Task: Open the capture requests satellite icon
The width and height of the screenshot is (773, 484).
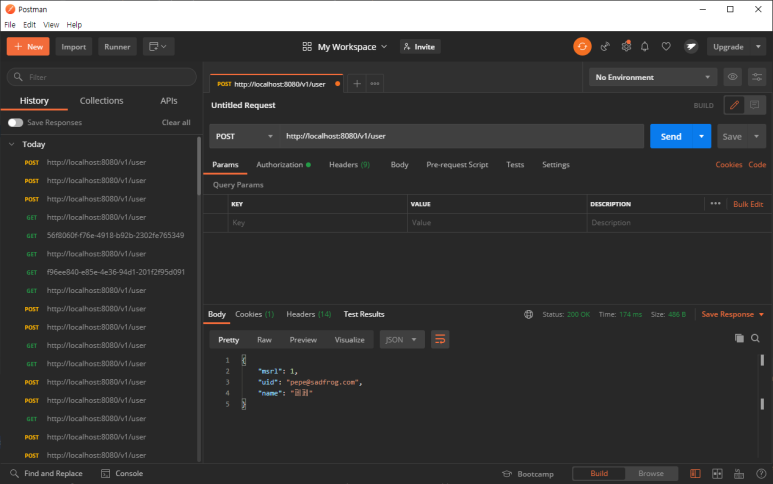Action: (605, 47)
